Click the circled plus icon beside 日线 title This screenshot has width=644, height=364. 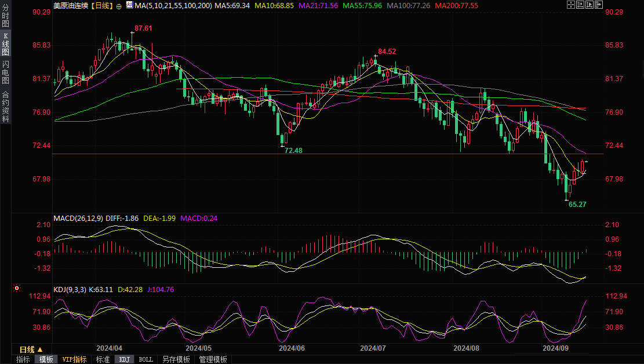coord(119,5)
